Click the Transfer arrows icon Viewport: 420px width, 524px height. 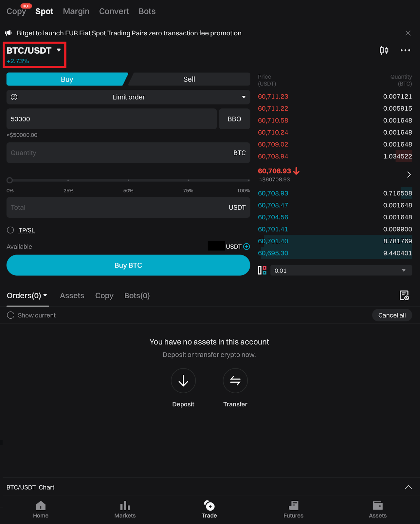(x=235, y=381)
